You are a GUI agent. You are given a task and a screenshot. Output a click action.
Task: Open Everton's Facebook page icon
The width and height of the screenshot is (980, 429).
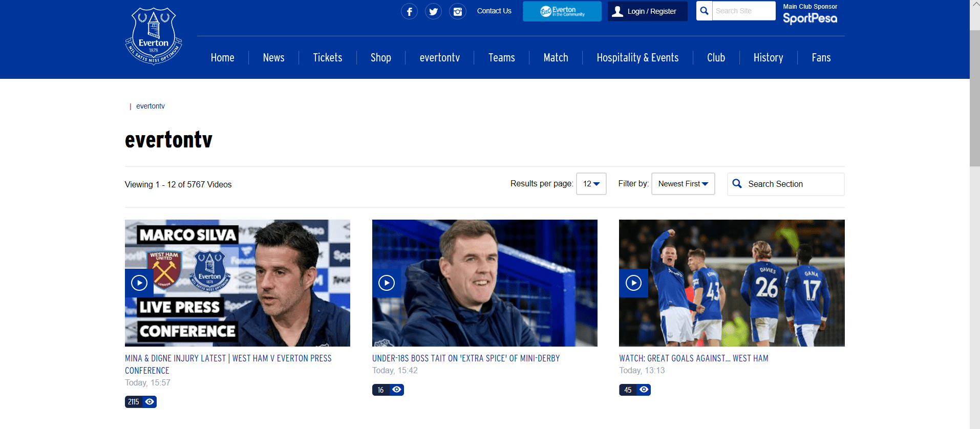pyautogui.click(x=409, y=11)
